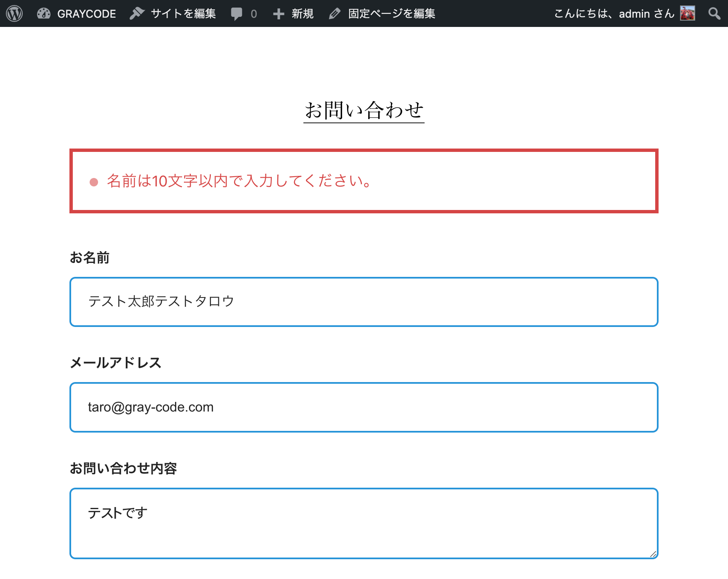Click the サイトを編集 brush icon
Screen dimensions: 728x579
tap(137, 13)
